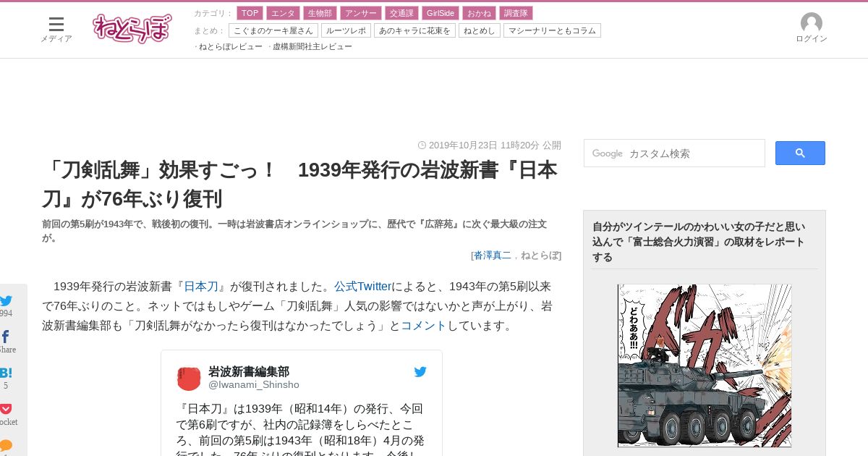Follow the 『日本刀』 book link in article
Screen dimensions: 868x456
201,287
